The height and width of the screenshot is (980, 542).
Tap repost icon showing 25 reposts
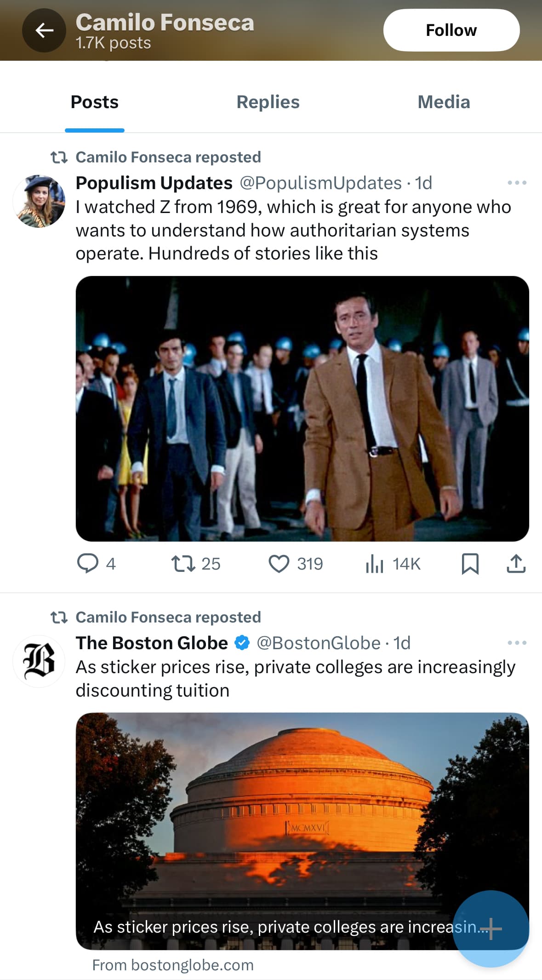tap(183, 564)
